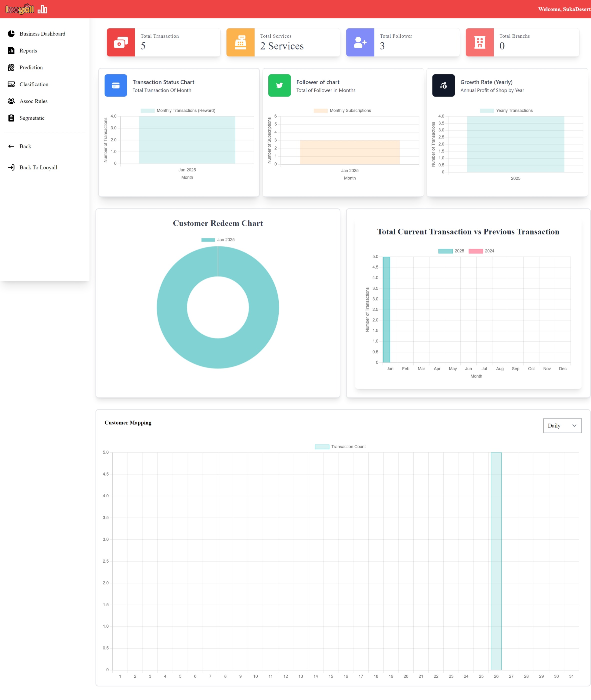
Task: Click the Follower of chart title
Action: coord(318,82)
